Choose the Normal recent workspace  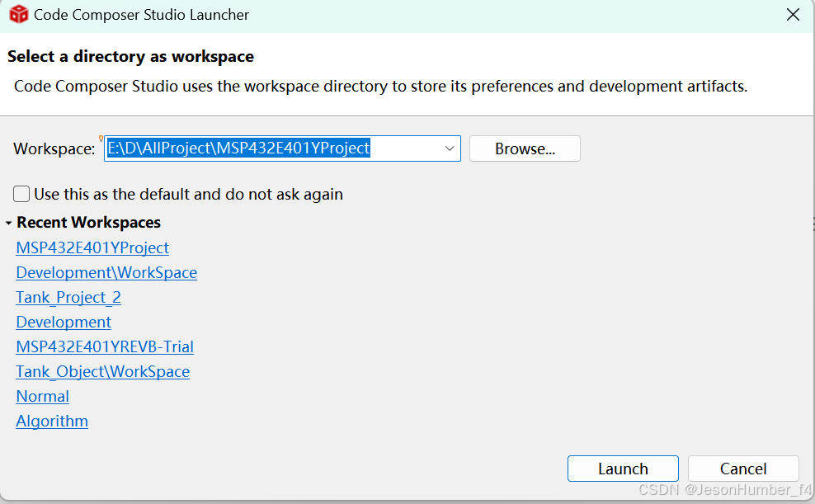[43, 397]
